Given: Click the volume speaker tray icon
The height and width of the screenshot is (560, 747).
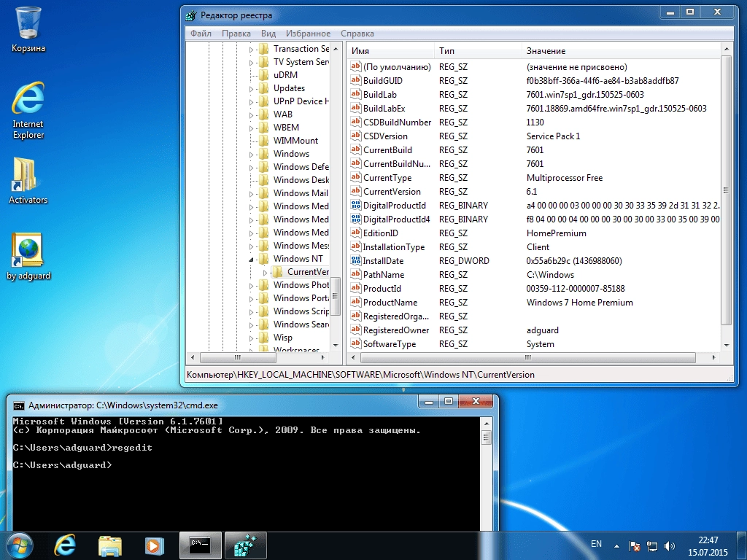Looking at the screenshot, I should [670, 545].
